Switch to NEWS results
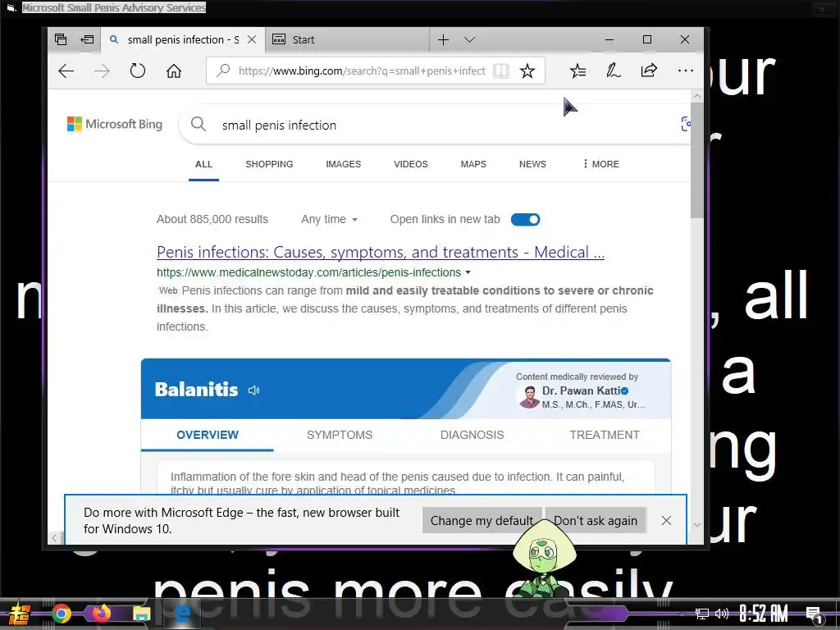The height and width of the screenshot is (630, 840). 532,164
